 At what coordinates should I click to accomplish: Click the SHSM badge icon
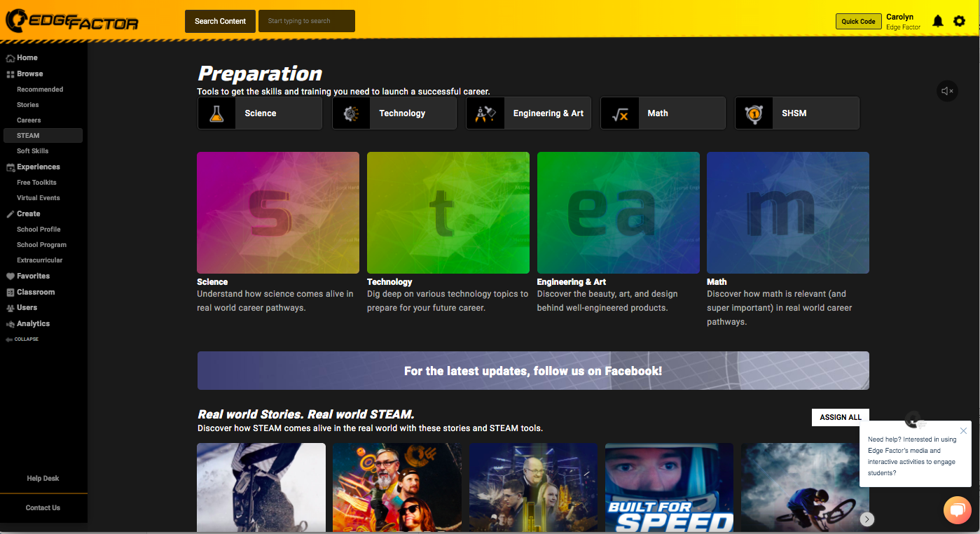[x=754, y=113]
